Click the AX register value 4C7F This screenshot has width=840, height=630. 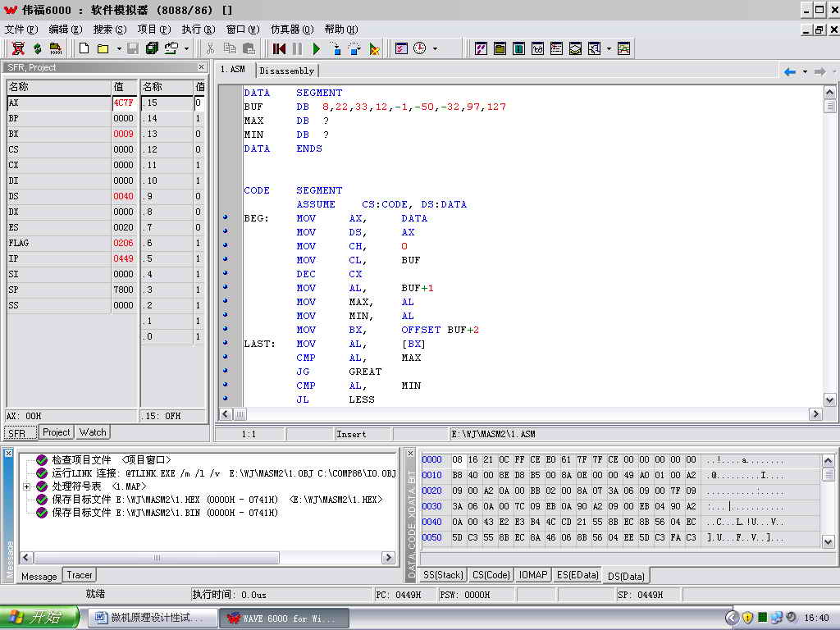[123, 103]
